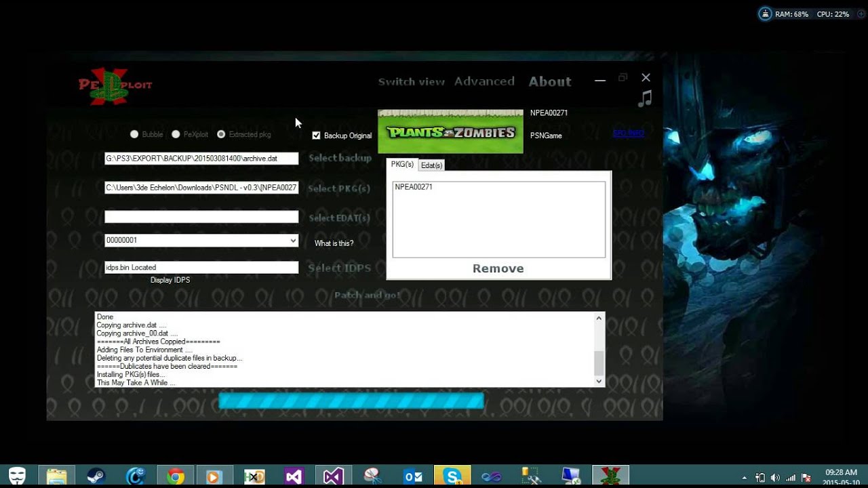
Task: Open Steam from the taskbar
Action: [x=96, y=476]
